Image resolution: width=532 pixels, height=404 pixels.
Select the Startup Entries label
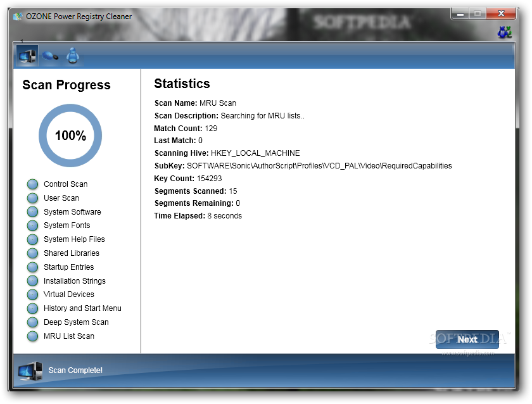click(x=68, y=267)
